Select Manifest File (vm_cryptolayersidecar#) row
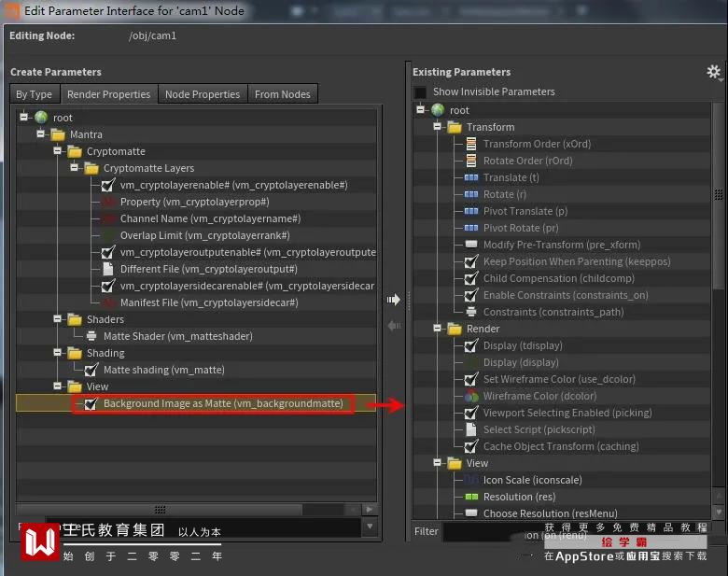 [209, 302]
